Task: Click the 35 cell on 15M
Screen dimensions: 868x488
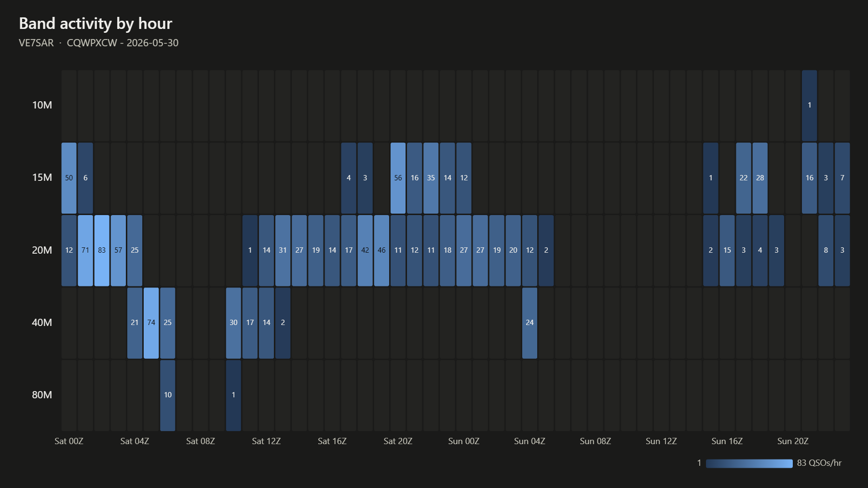Action: pos(431,178)
